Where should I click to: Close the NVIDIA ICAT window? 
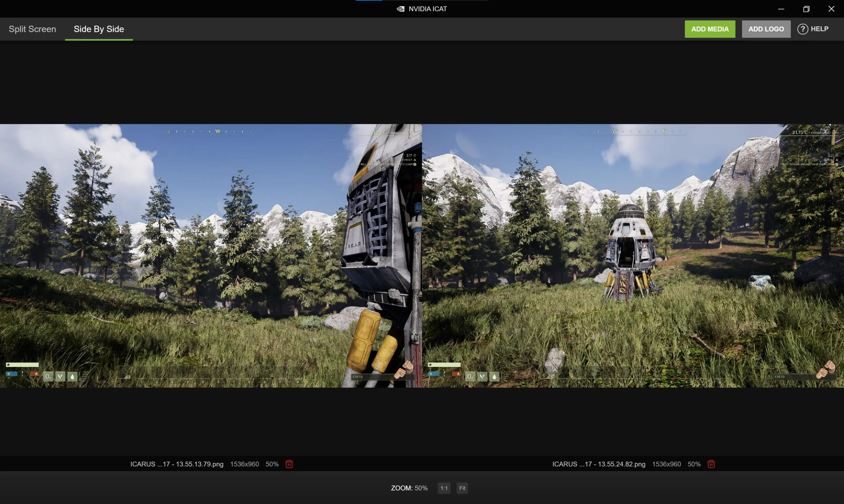[x=831, y=9]
